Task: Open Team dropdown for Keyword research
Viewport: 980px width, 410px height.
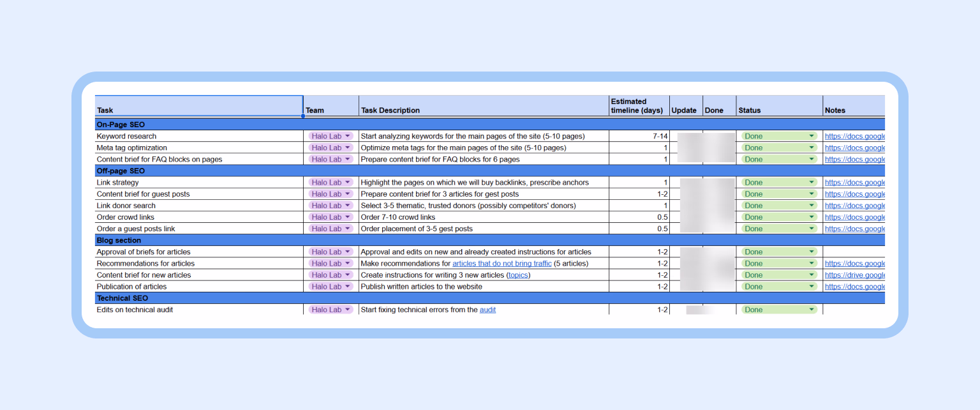Action: pos(330,136)
